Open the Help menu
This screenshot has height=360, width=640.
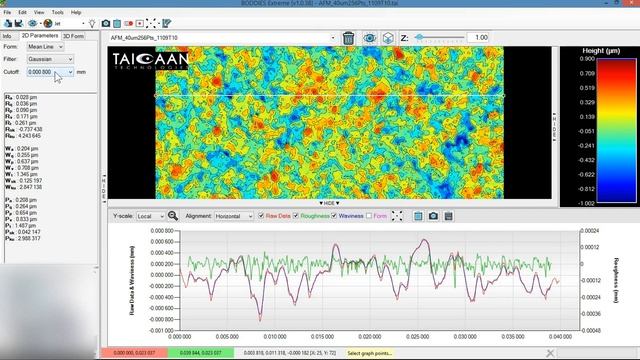[x=76, y=12]
